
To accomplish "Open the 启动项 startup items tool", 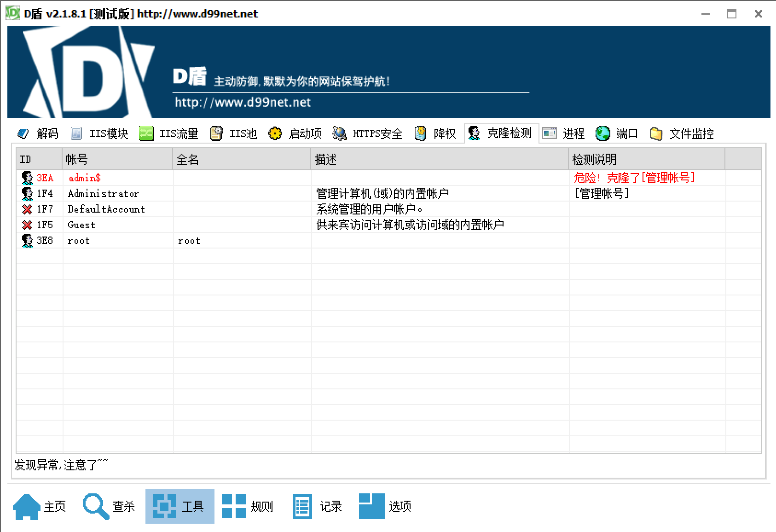I will point(295,133).
